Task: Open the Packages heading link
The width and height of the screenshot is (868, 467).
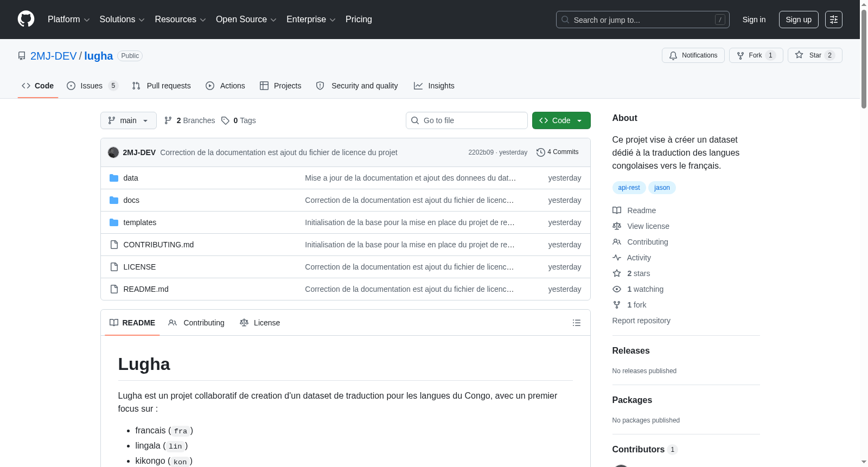Action: point(632,400)
